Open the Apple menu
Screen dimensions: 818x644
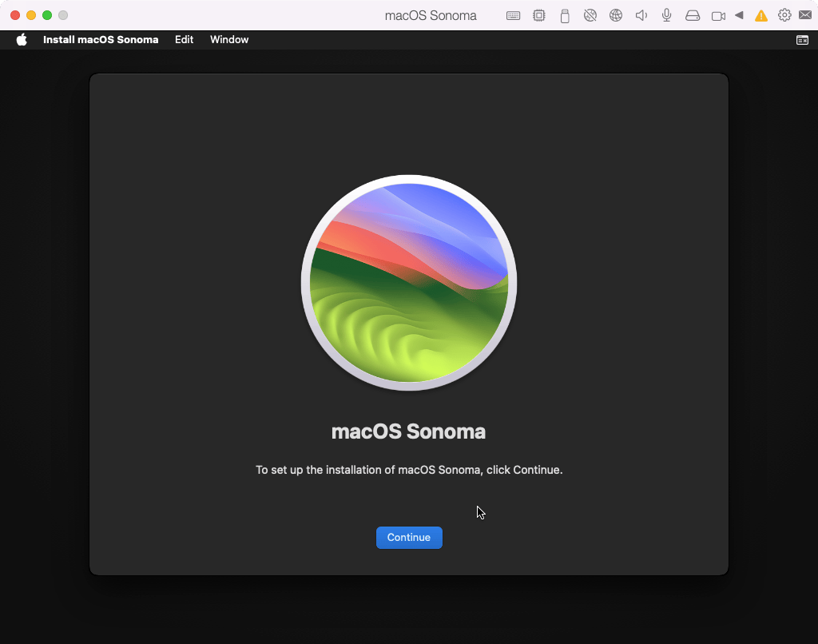(x=22, y=40)
